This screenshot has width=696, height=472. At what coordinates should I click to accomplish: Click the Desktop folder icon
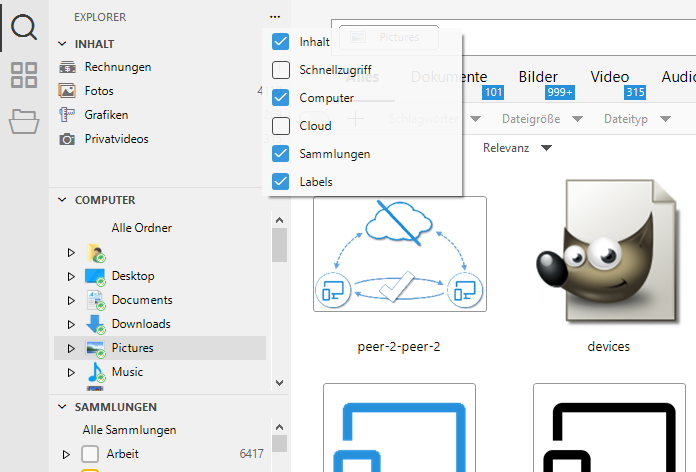[x=95, y=276]
